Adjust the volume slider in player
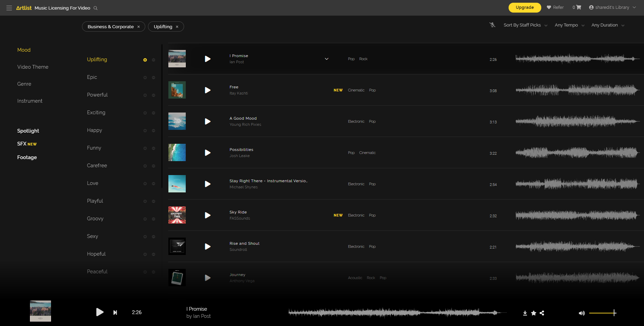Image resolution: width=644 pixels, height=326 pixels. (x=602, y=313)
